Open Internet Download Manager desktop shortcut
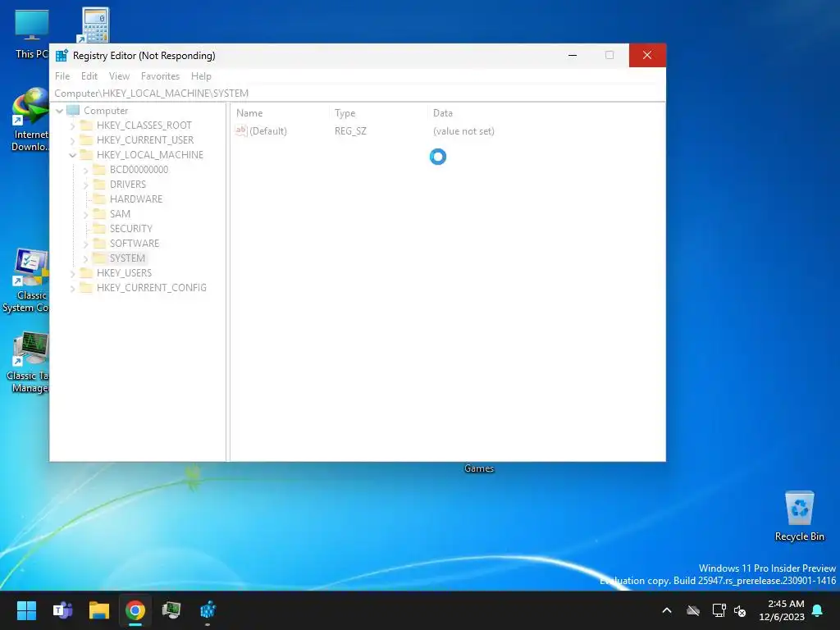 point(30,119)
